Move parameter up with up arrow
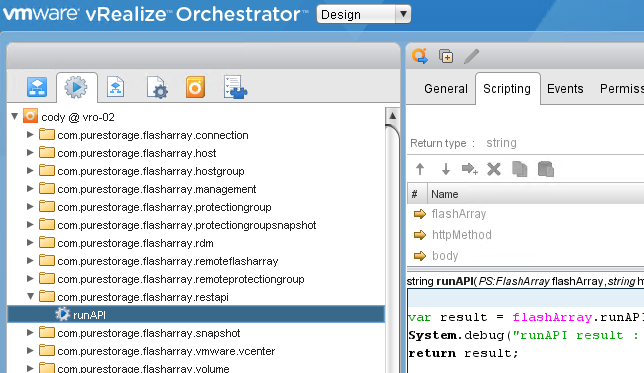This screenshot has width=644, height=373. [x=420, y=169]
